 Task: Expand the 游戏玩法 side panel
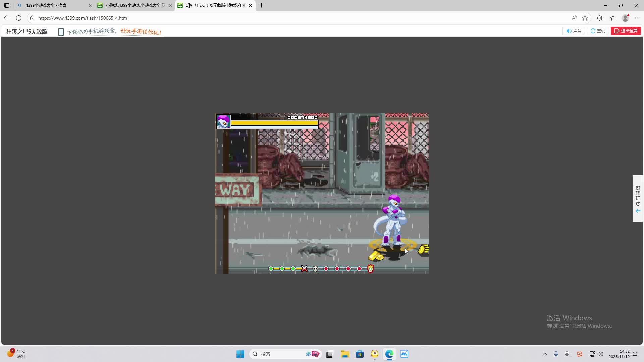638,198
